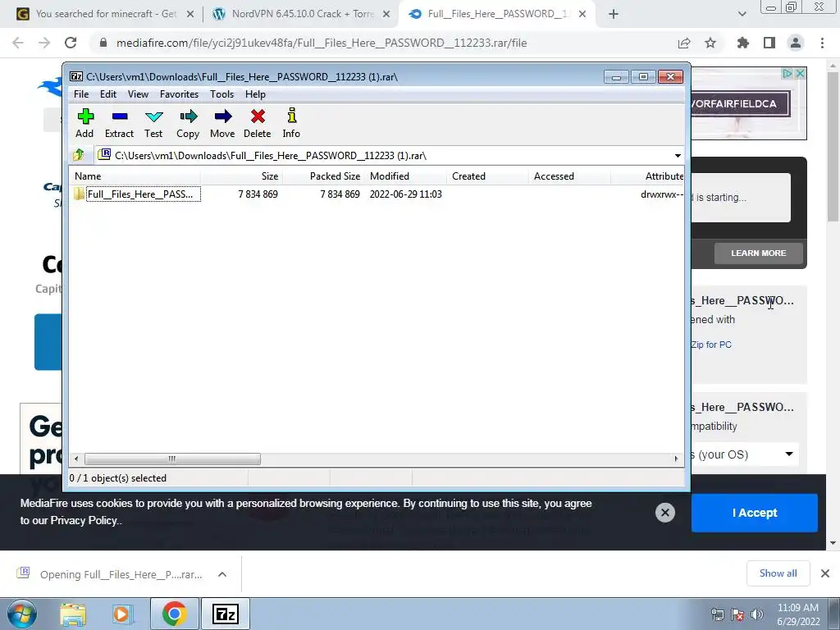Click the Info toolbar icon

[291, 123]
